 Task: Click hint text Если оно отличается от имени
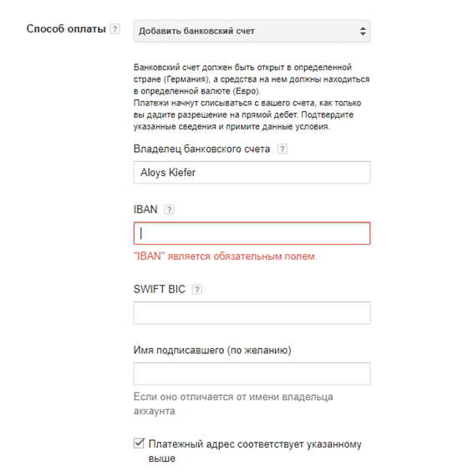point(233,404)
